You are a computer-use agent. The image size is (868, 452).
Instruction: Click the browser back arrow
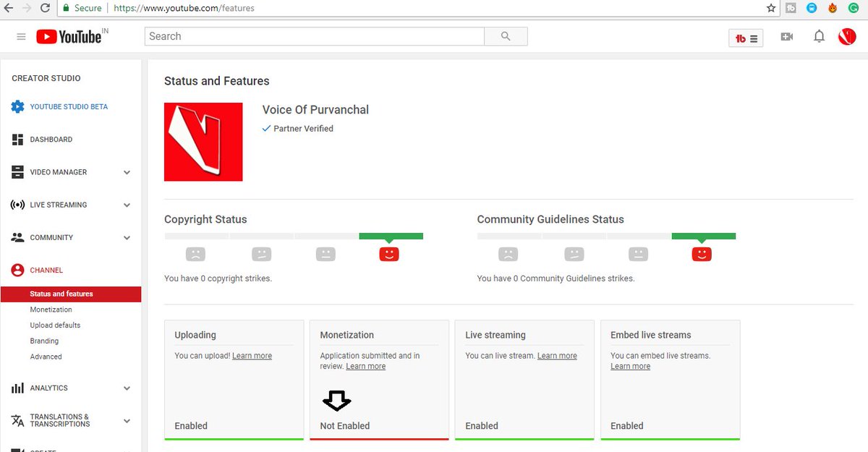pyautogui.click(x=8, y=8)
